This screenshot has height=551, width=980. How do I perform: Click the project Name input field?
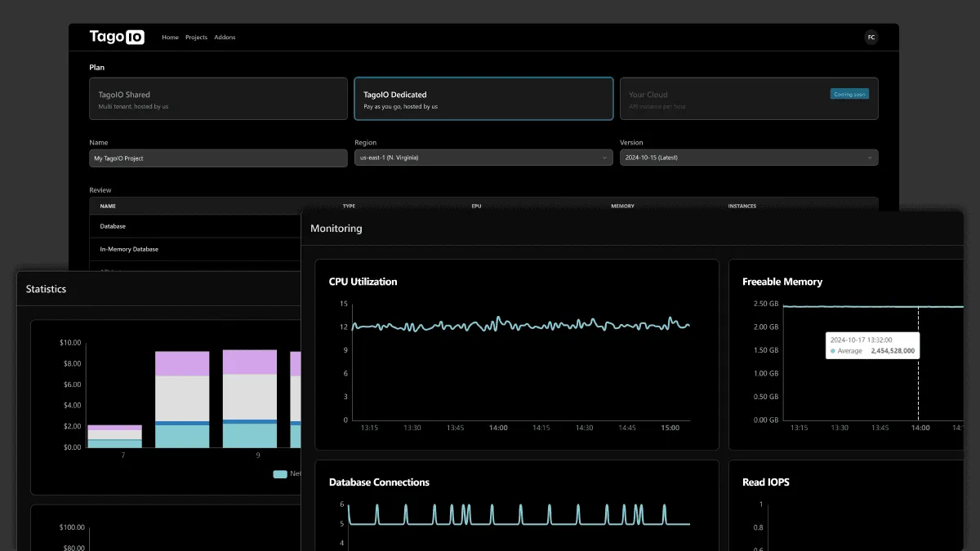(x=218, y=158)
